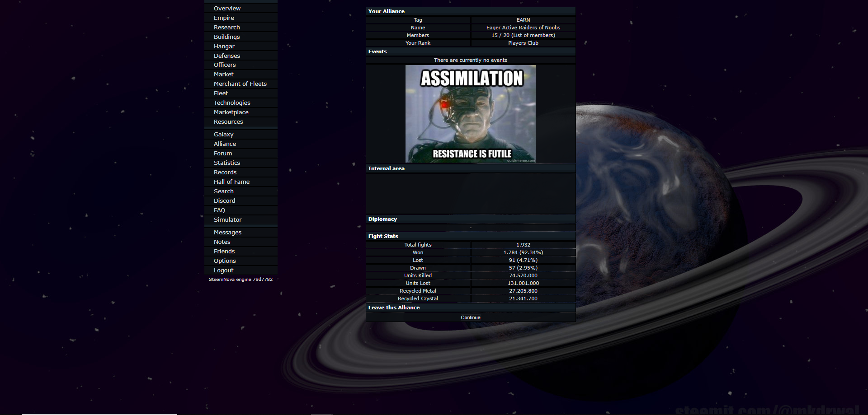Open the Discord link
Image resolution: width=868 pixels, height=415 pixels.
(224, 201)
